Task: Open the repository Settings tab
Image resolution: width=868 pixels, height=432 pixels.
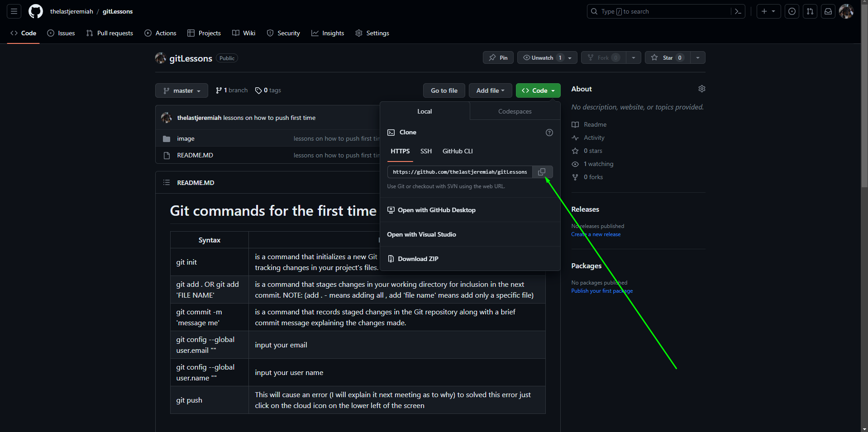Action: point(372,33)
